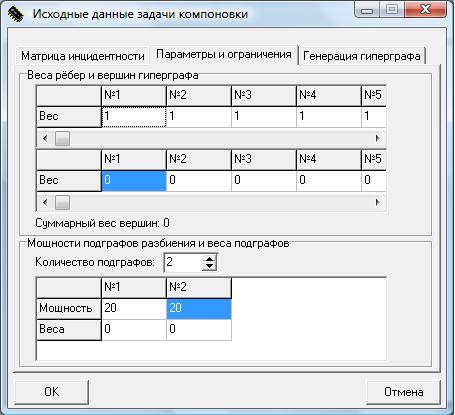
Task: Select the Параметры и ограничения tab
Action: (224, 54)
